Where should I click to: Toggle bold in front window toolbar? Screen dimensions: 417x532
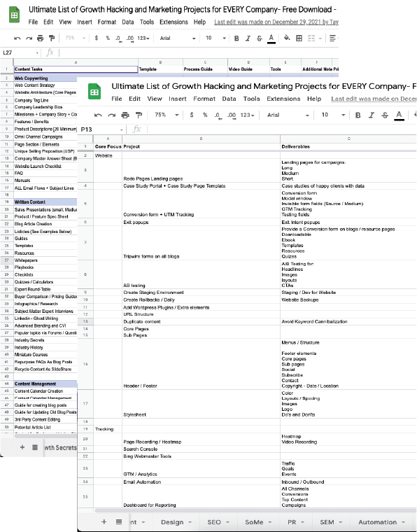coord(358,115)
